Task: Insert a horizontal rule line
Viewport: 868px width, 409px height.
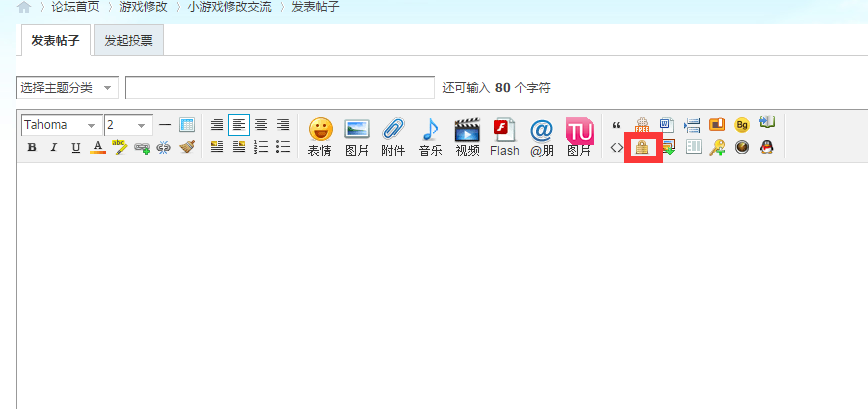Action: pos(165,125)
